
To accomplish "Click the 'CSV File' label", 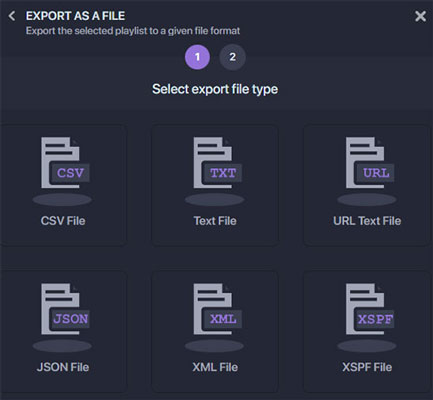I will coord(63,221).
